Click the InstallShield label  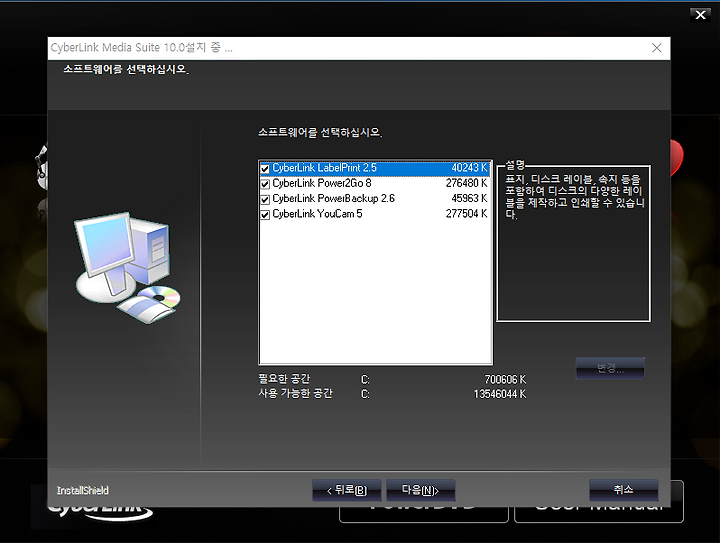point(83,491)
